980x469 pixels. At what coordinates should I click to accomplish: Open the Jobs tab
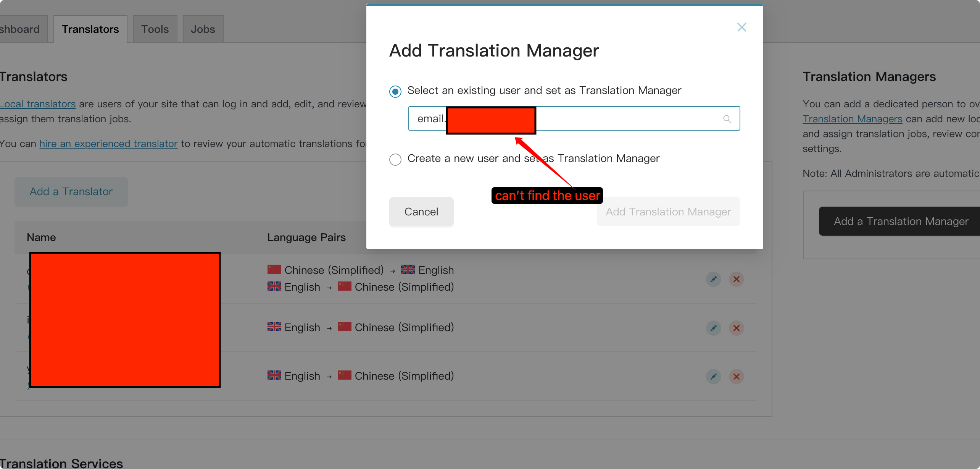pos(203,29)
